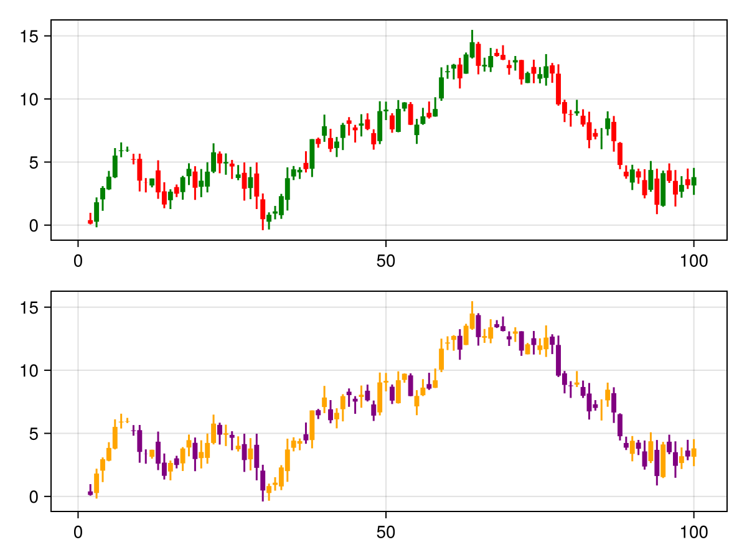The image size is (747, 560).
Task: Click the "0" x-axis label under bottom chart
Action: point(78,531)
